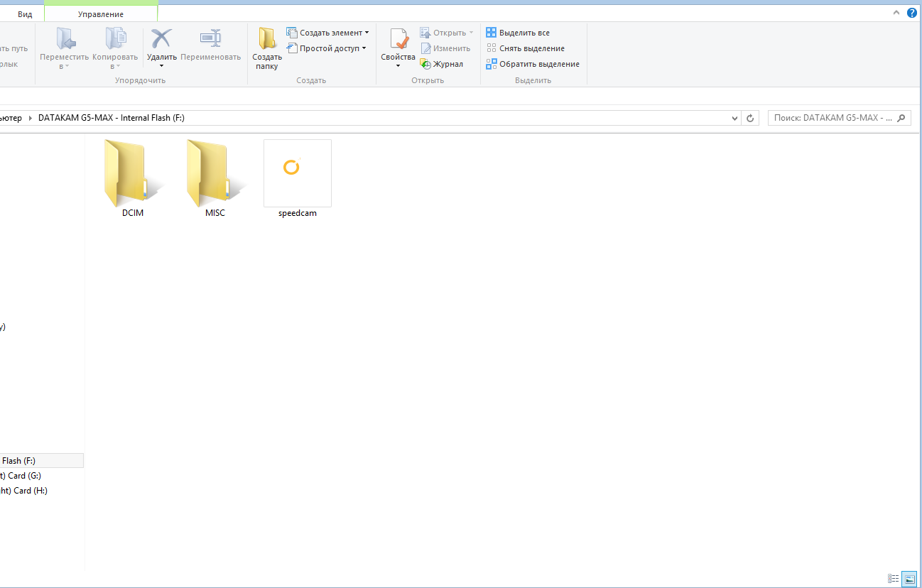Click the Переименовать icon

click(211, 38)
